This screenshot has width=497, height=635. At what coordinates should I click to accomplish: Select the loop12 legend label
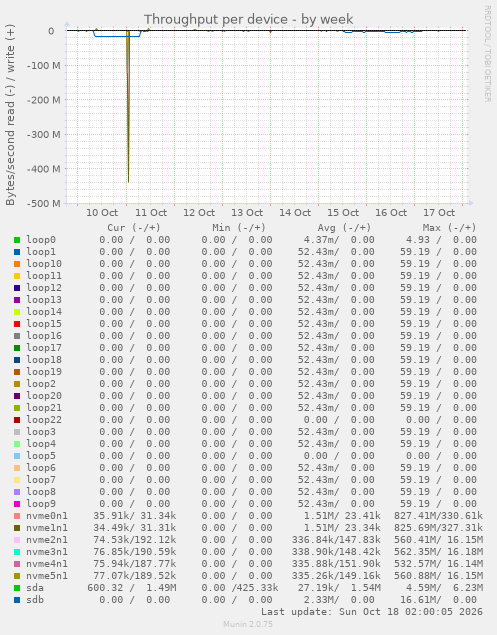point(44,288)
